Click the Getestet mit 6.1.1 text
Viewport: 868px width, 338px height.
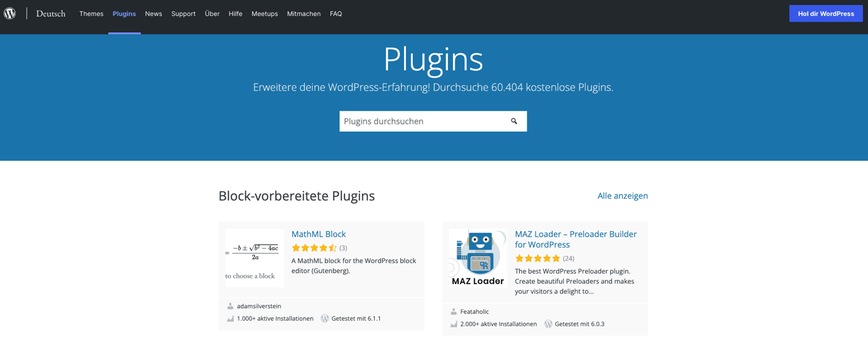tap(356, 319)
